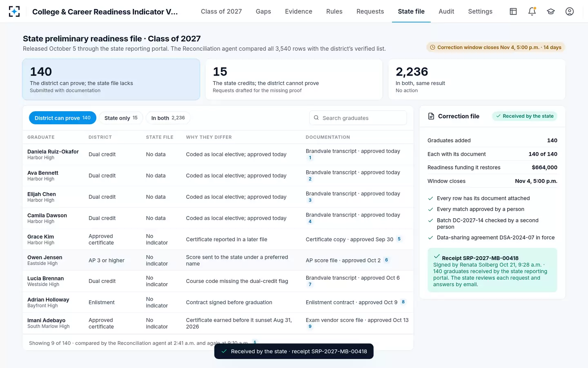Screen dimensions: 588x368
Task: Open reference chip 1 for Daniela Ruiz-Okafor
Action: (x=310, y=158)
